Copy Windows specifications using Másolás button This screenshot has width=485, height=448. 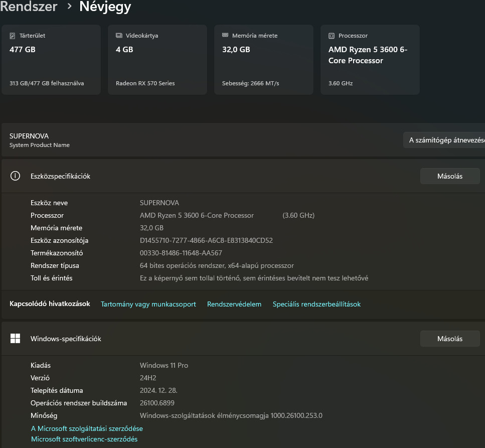tap(450, 339)
